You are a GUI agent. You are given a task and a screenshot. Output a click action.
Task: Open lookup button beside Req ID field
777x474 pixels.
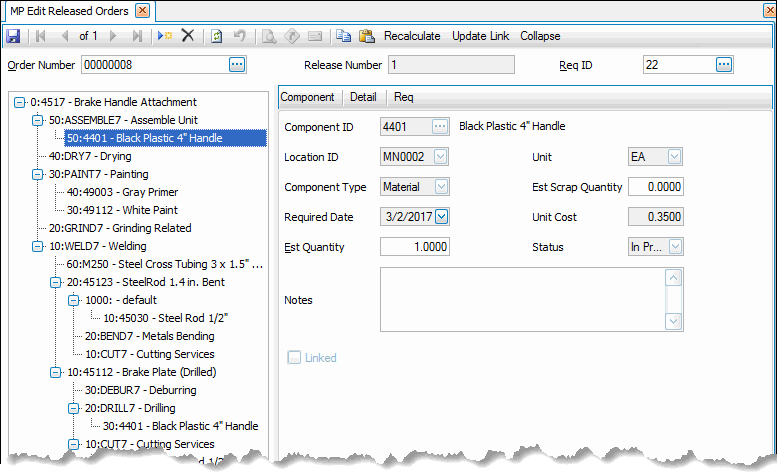(724, 65)
